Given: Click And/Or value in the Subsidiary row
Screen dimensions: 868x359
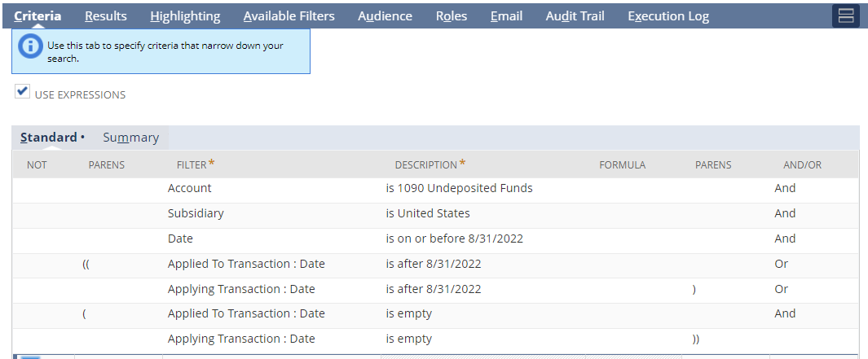Looking at the screenshot, I should pyautogui.click(x=785, y=213).
